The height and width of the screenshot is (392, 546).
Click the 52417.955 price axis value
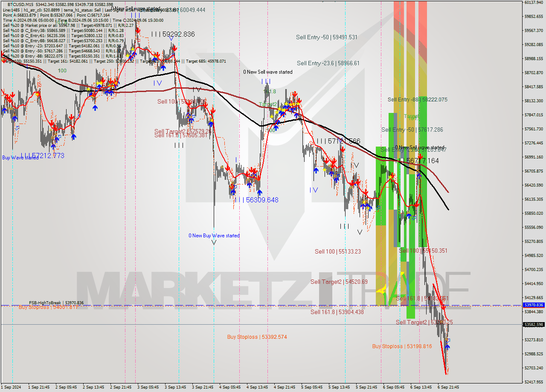click(533, 382)
